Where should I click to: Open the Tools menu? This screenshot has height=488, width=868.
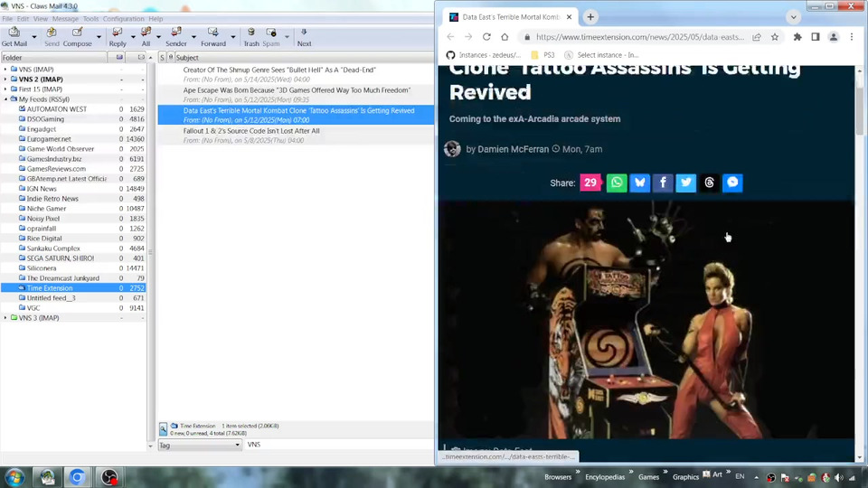click(90, 19)
